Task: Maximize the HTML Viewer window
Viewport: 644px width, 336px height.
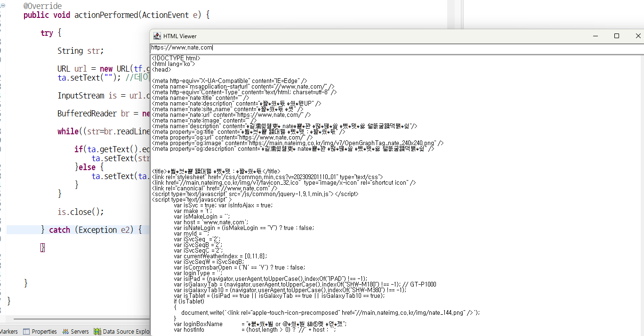Action: click(x=617, y=36)
